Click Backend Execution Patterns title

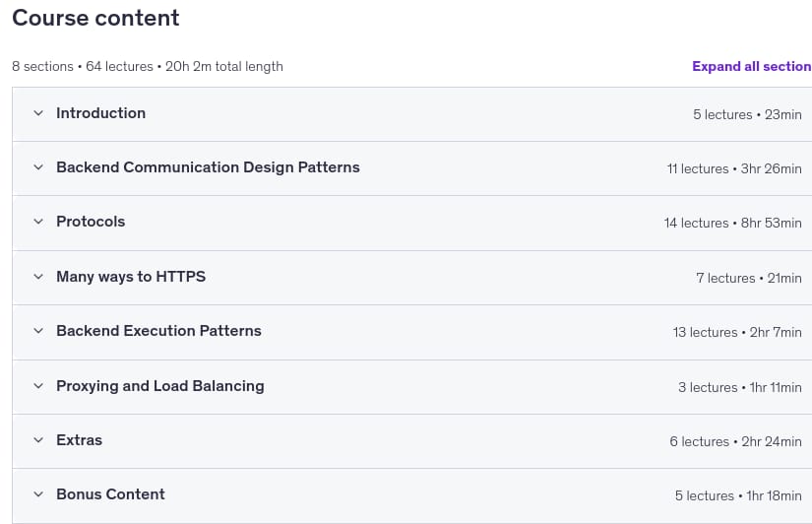158,331
